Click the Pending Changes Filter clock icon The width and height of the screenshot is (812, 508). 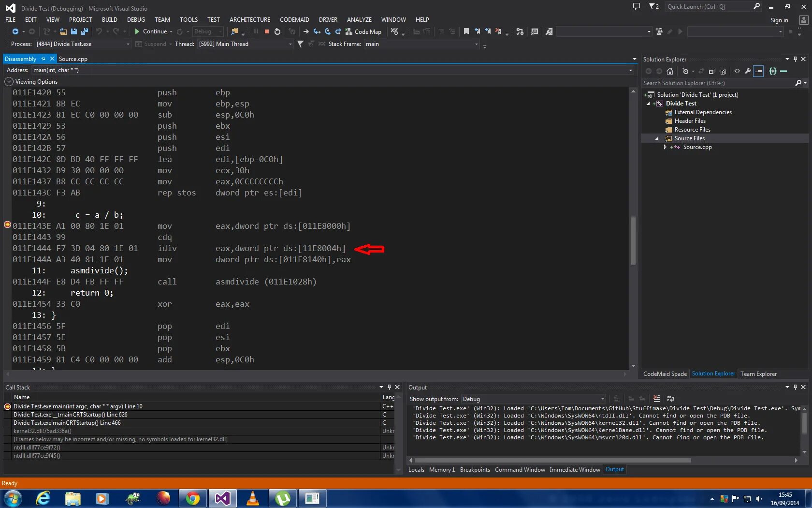[685, 71]
